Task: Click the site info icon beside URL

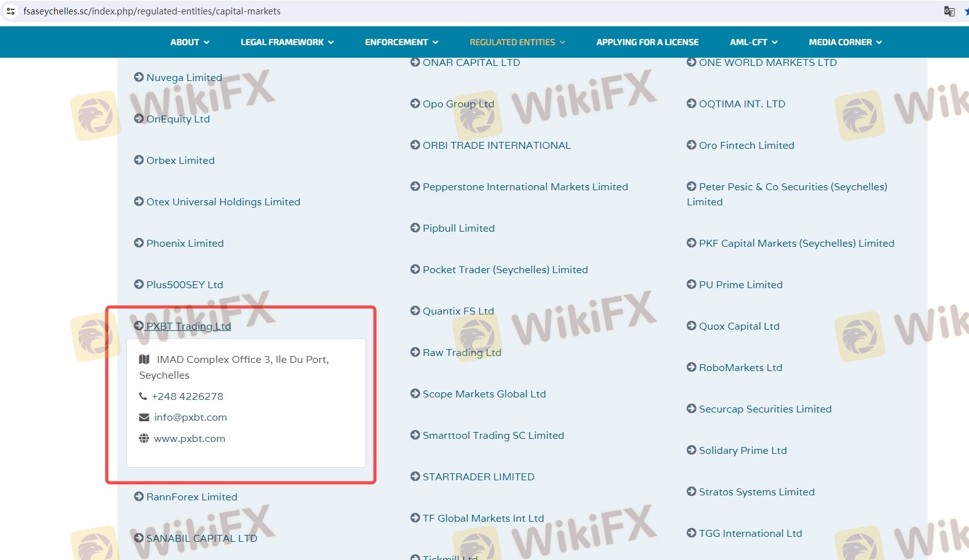Action: [x=11, y=11]
